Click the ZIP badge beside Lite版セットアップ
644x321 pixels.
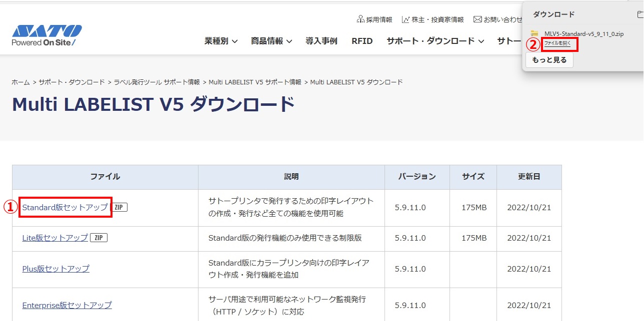[x=99, y=238]
